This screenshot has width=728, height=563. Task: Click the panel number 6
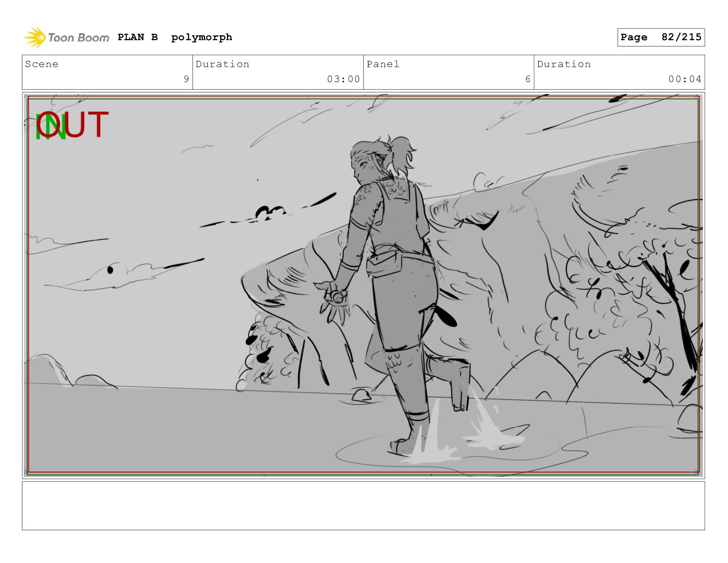click(x=528, y=79)
